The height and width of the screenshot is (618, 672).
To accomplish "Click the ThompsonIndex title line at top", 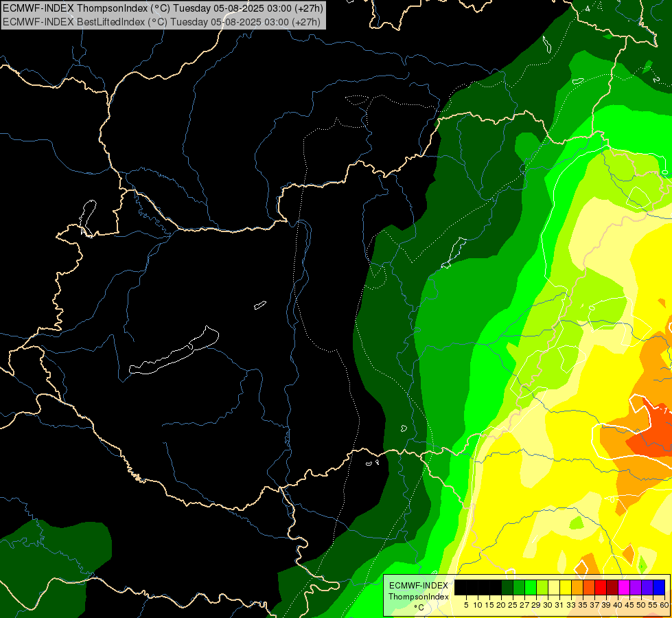I will (163, 8).
